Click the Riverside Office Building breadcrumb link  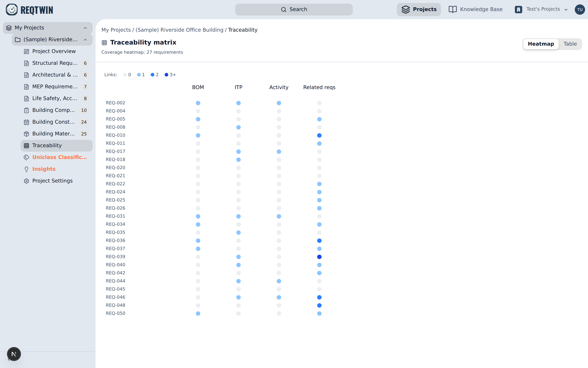pyautogui.click(x=179, y=30)
